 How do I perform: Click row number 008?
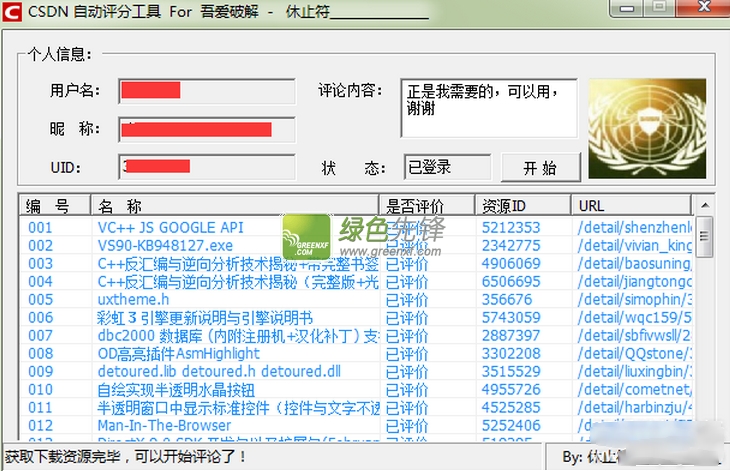pyautogui.click(x=41, y=353)
